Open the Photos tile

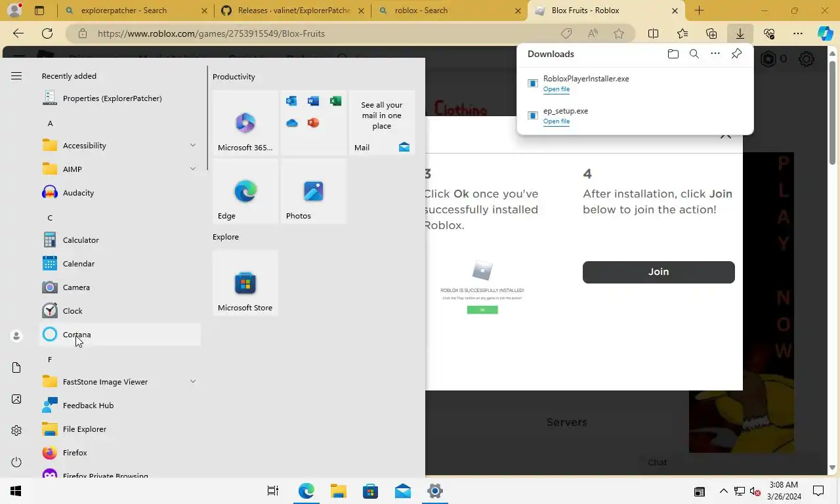pyautogui.click(x=314, y=191)
